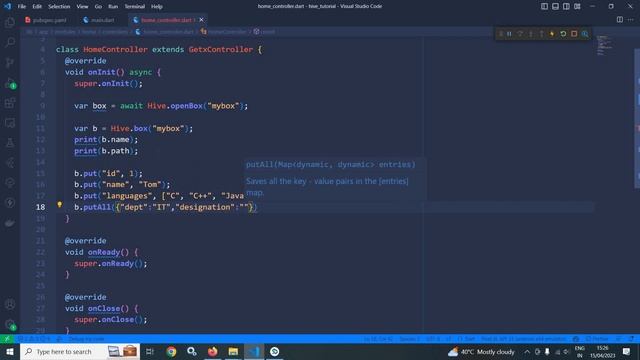Open Windows Action Center notifications

point(627,351)
